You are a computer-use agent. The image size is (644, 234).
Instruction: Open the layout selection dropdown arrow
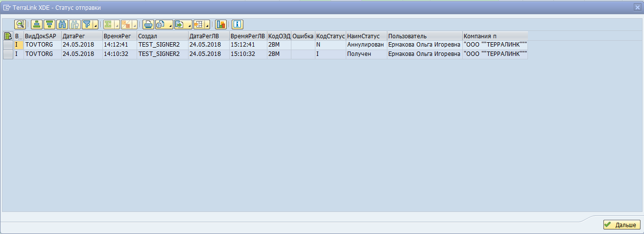[207, 26]
